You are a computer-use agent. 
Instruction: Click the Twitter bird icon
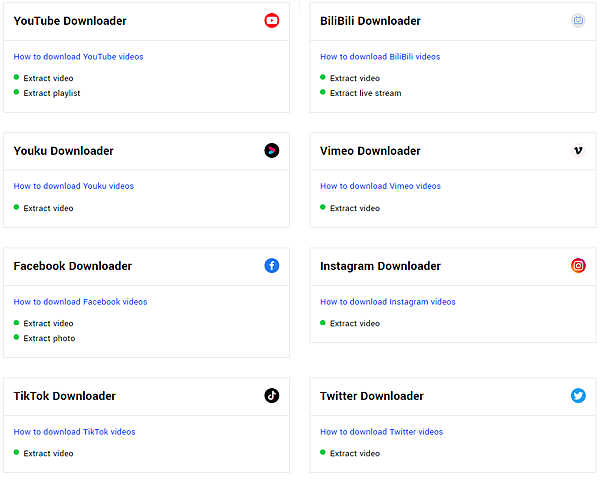pyautogui.click(x=578, y=395)
